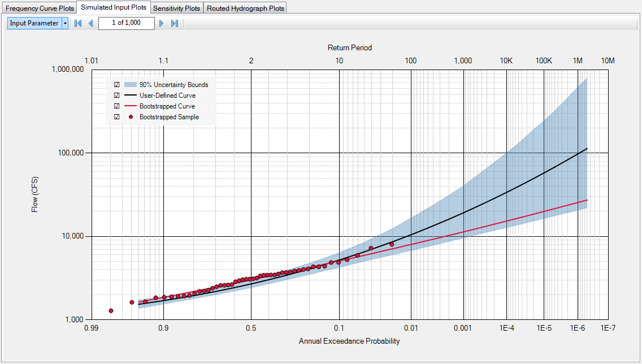The width and height of the screenshot is (642, 364).
Task: Switch to the Frequency Curve Plots tab
Action: (39, 7)
